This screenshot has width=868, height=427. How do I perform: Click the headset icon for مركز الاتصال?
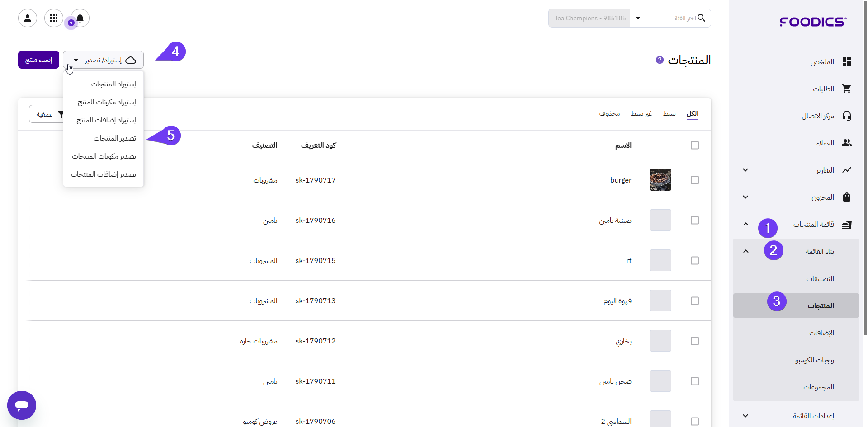(x=847, y=116)
